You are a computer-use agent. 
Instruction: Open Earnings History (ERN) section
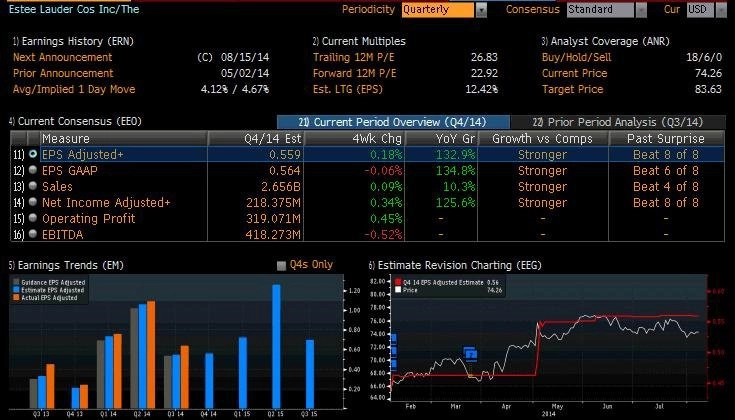coord(73,41)
